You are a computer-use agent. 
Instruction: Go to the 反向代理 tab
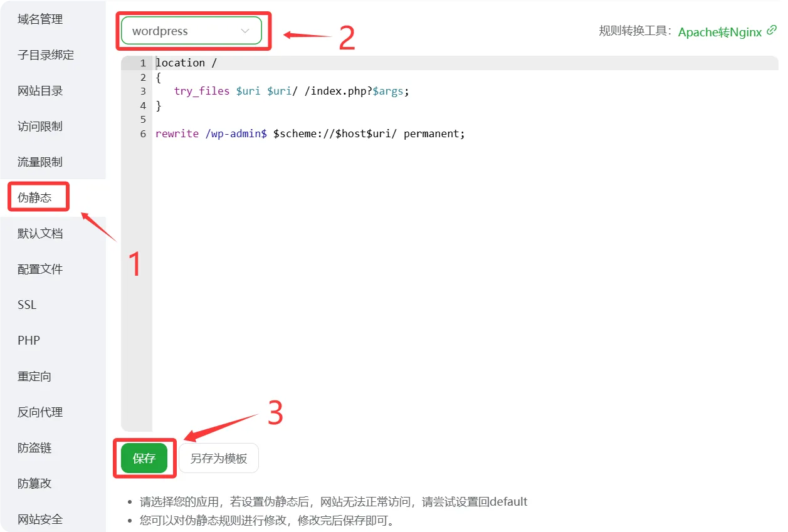40,412
